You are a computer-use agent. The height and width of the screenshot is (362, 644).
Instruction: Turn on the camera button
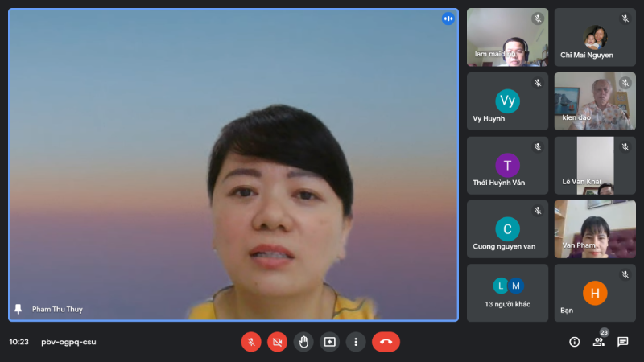pyautogui.click(x=277, y=342)
